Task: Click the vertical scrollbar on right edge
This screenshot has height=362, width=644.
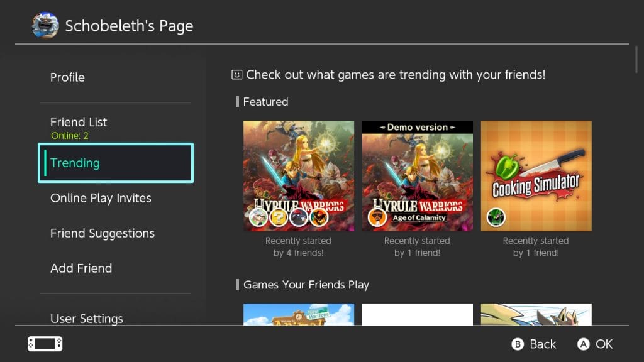Action: click(x=636, y=60)
